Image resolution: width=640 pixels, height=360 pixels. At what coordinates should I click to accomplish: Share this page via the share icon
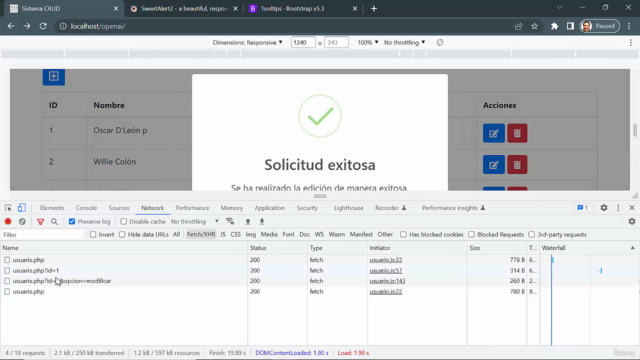click(x=518, y=26)
